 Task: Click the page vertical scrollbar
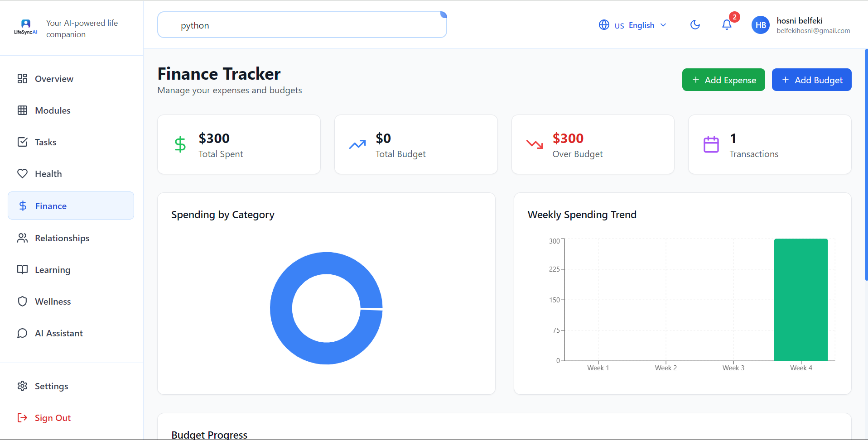(866, 165)
